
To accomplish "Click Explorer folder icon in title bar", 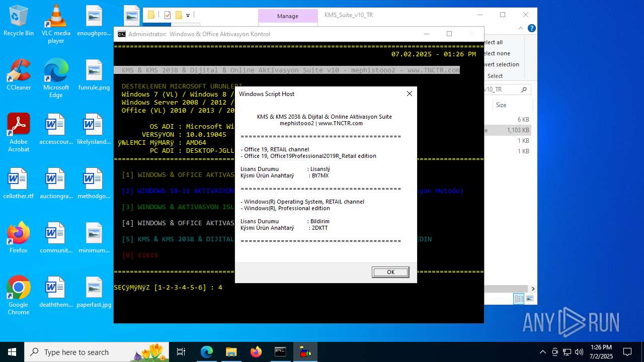I will [x=151, y=15].
